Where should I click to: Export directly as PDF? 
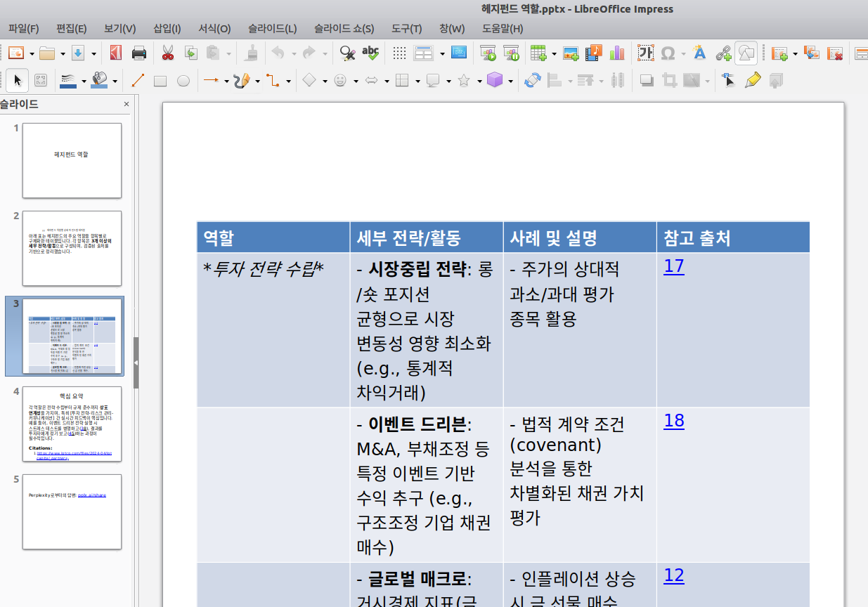click(x=115, y=53)
